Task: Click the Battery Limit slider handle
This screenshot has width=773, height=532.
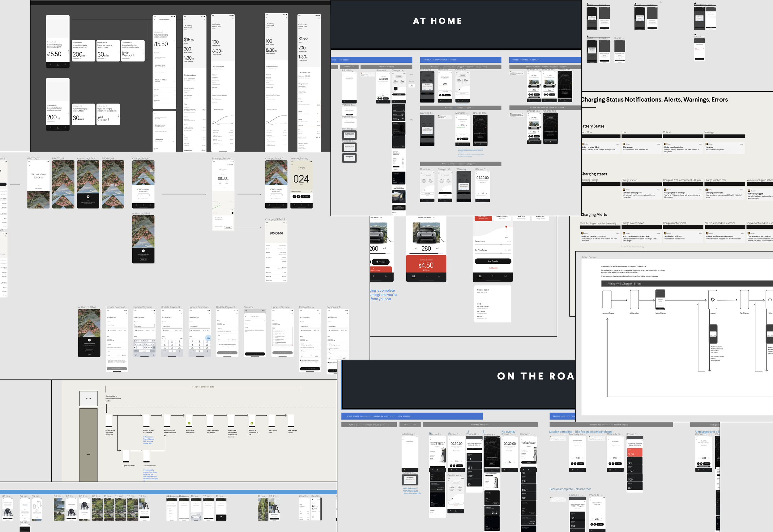Action: 501,245
